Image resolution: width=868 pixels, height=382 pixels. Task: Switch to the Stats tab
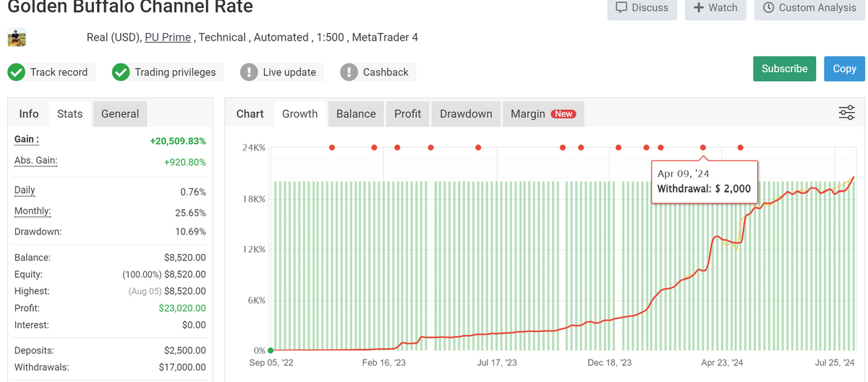69,114
